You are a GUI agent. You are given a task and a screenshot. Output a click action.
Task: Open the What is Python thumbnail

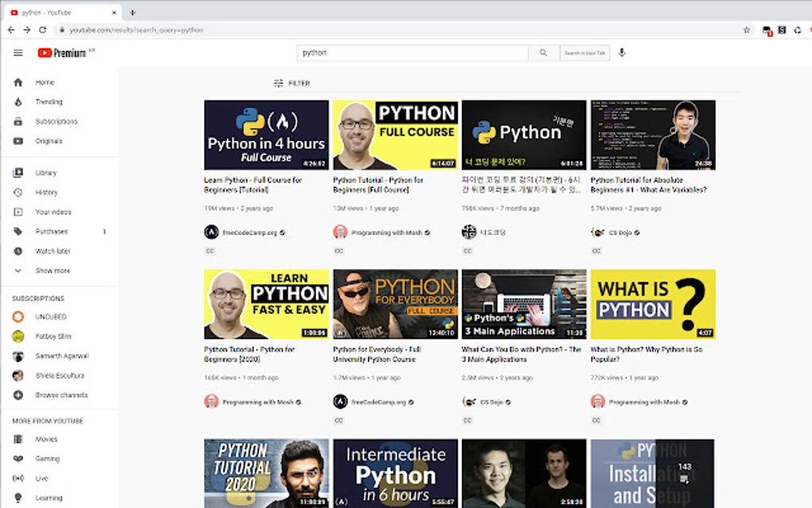[x=653, y=303]
